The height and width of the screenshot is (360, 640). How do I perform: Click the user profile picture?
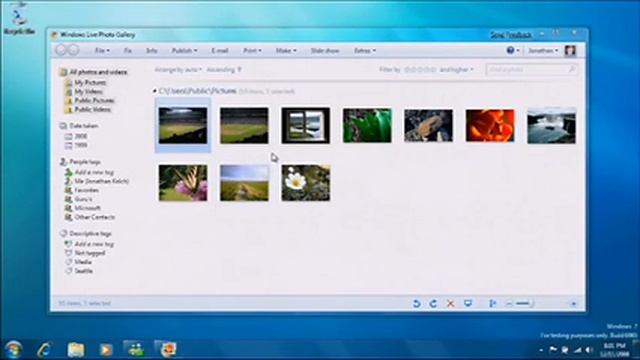click(x=570, y=50)
